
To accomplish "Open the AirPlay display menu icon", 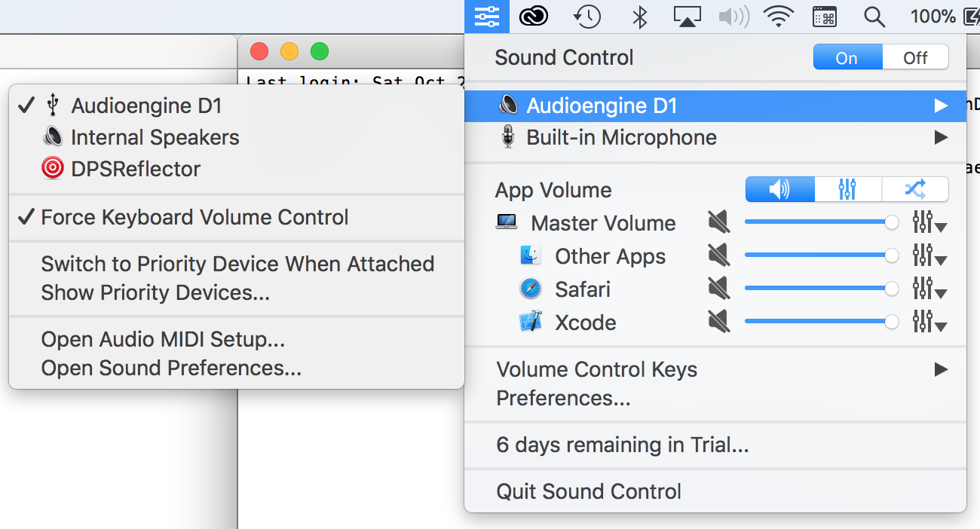I will 687,16.
